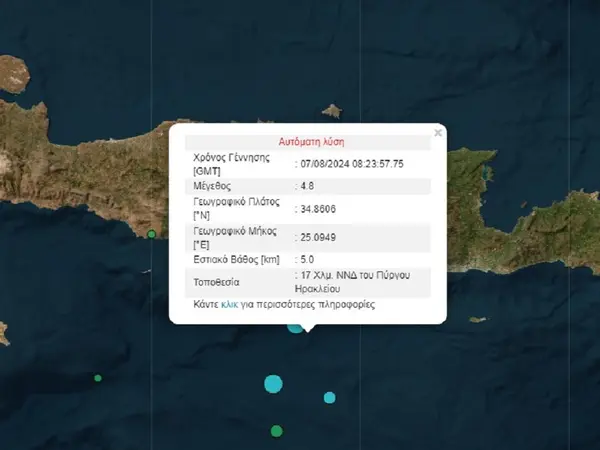The width and height of the screenshot is (600, 450).
Task: Select the small cyan marker right of large one
Action: [x=329, y=397]
